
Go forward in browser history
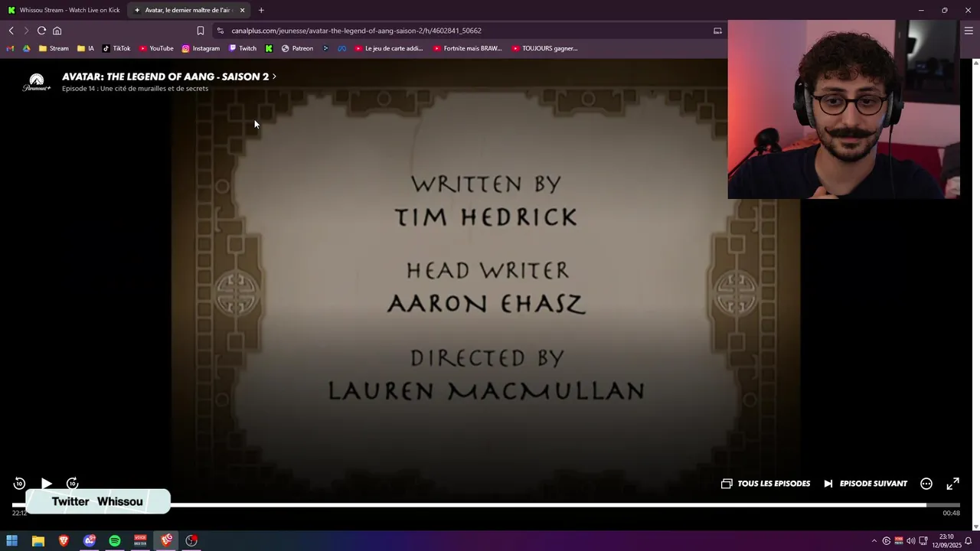26,31
